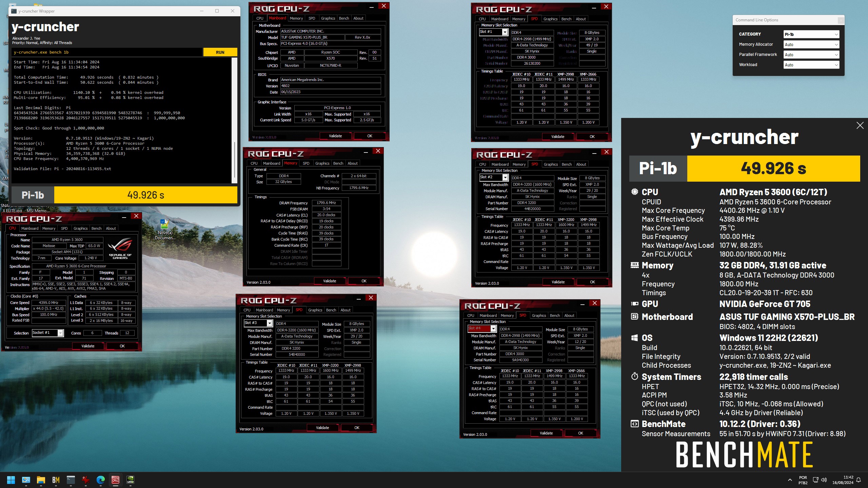
Task: Click the CAS# Latency 20.0 clocks field
Action: [x=326, y=215]
